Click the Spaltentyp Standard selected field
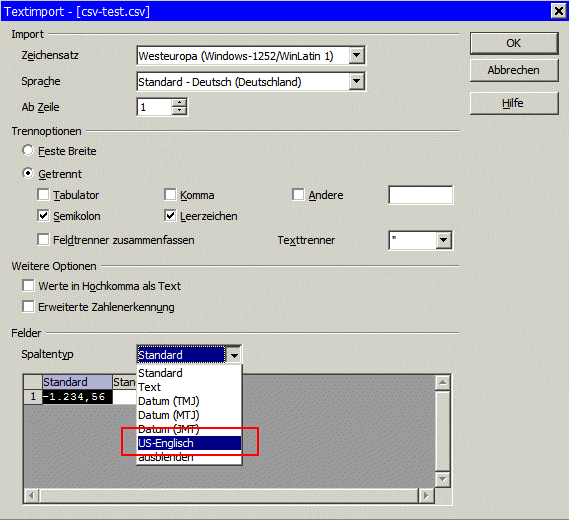Viewport: 569px width, 520px height. (x=181, y=355)
